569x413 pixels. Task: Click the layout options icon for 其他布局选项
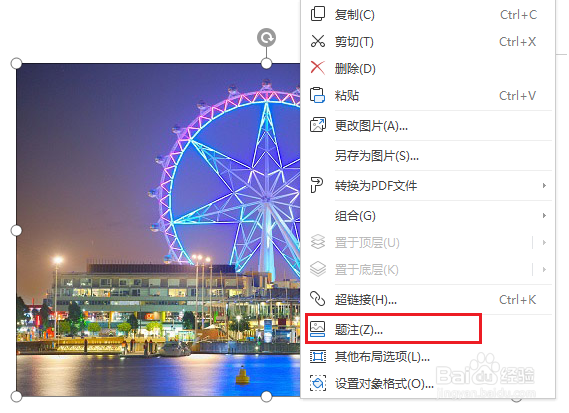pyautogui.click(x=318, y=356)
